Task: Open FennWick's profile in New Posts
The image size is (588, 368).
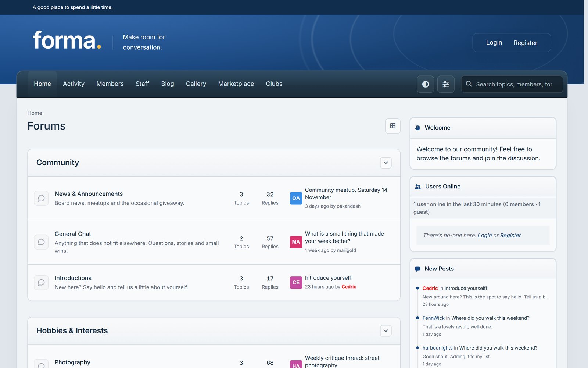Action: tap(433, 318)
